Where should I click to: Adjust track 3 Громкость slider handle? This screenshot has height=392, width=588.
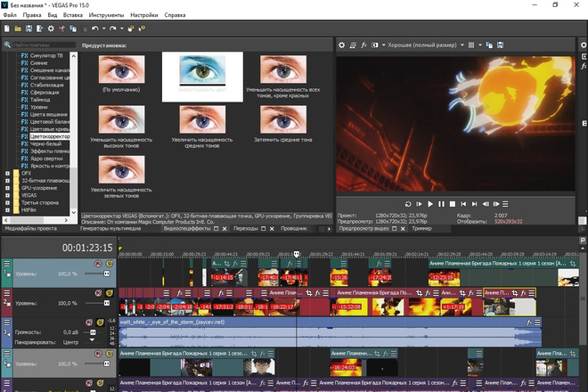pos(93,332)
